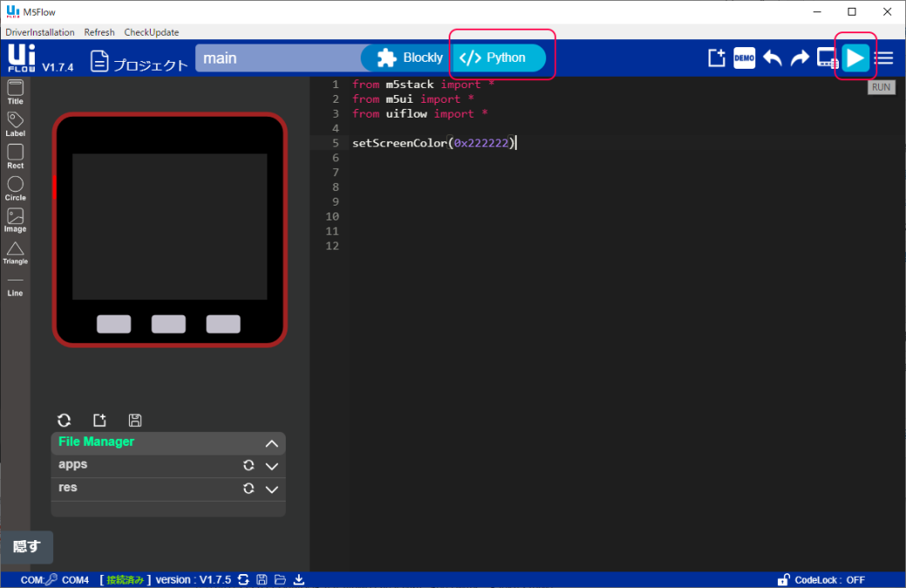Click the main project name field
The image size is (906, 588).
(x=279, y=57)
